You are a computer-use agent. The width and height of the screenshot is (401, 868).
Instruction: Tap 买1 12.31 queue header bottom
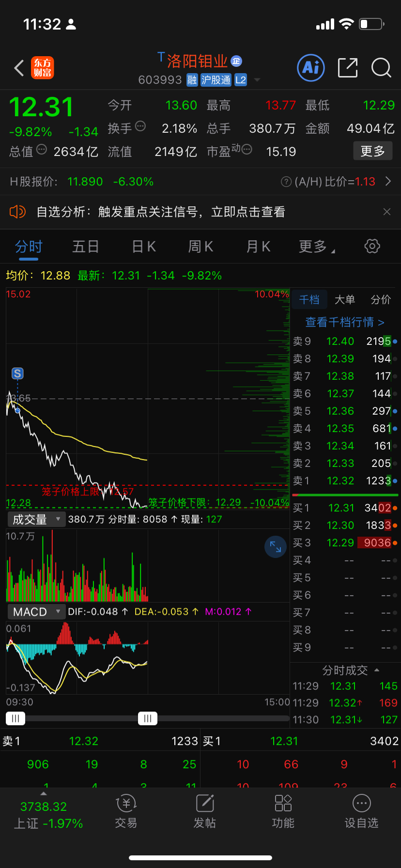pos(301,741)
